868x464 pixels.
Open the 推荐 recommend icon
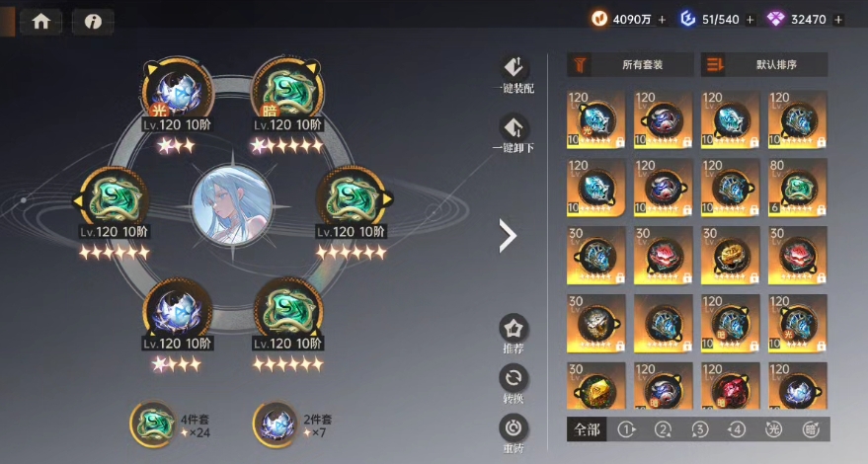(x=513, y=329)
